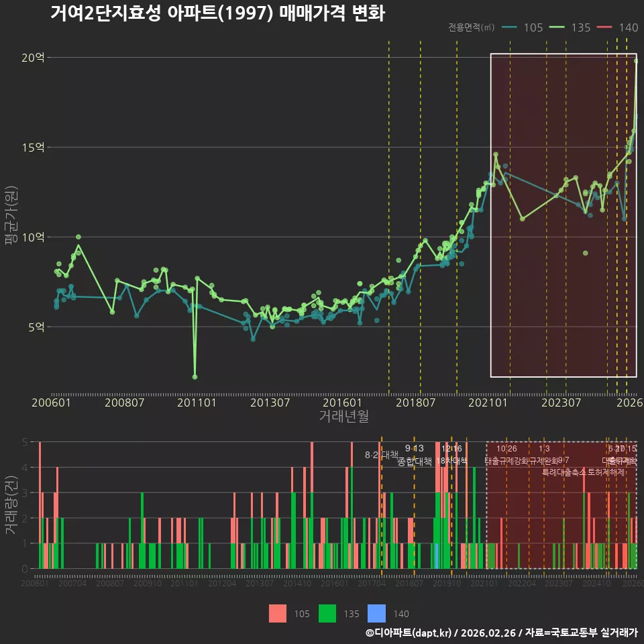Click the 202101 x-axis label

tap(488, 402)
